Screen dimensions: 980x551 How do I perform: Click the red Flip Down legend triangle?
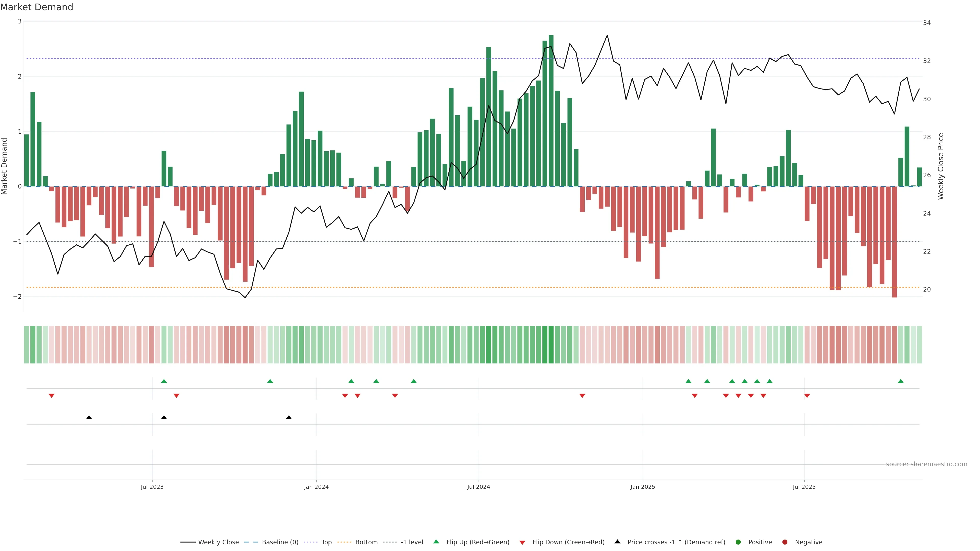[x=522, y=542]
